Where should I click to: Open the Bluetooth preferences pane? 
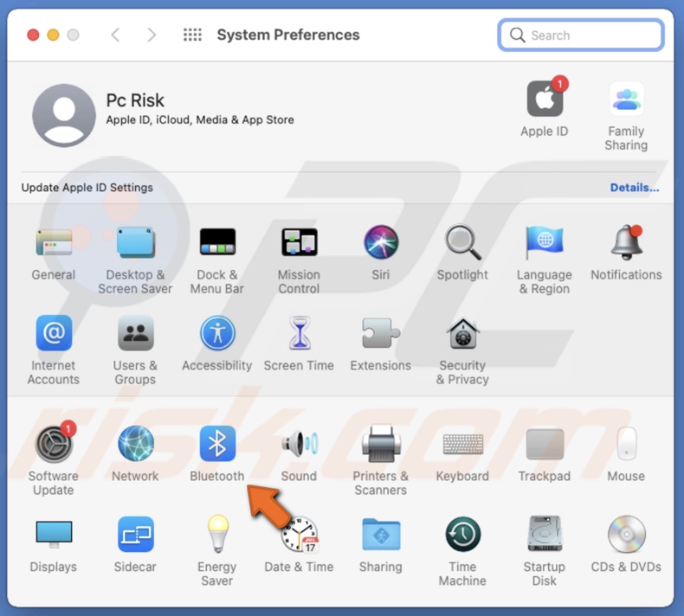[x=217, y=445]
